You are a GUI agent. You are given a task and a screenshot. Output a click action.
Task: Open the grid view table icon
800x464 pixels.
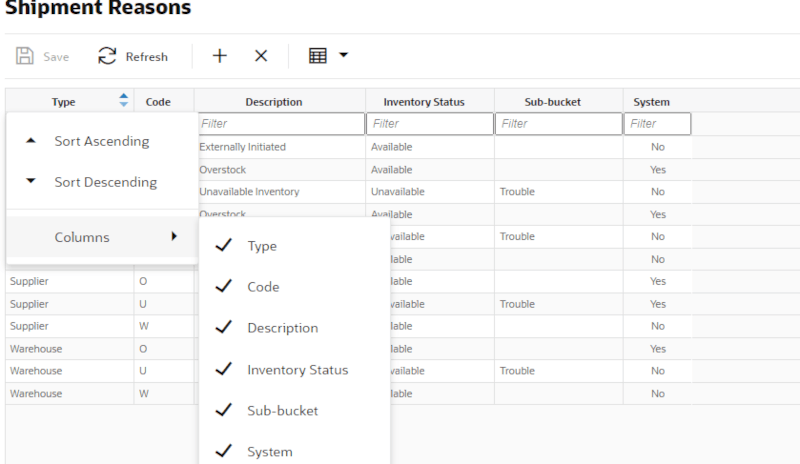pos(318,56)
